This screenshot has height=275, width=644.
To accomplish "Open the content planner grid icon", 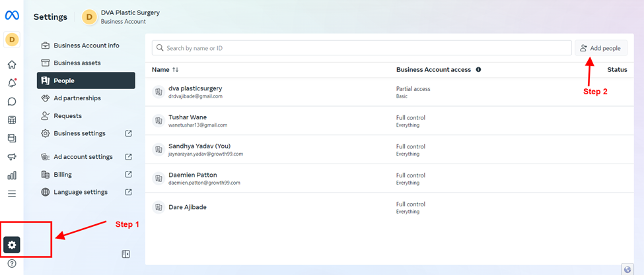I will pos(12,120).
